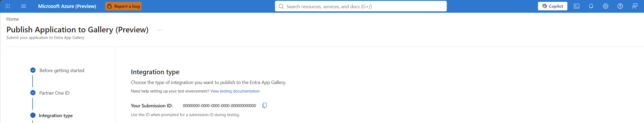This screenshot has width=644, height=123.
Task: Open the feedback person icon
Action: coord(635,6)
